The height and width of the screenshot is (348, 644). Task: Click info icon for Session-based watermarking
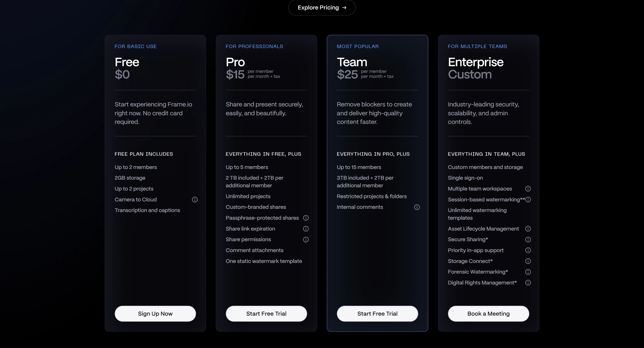click(528, 200)
